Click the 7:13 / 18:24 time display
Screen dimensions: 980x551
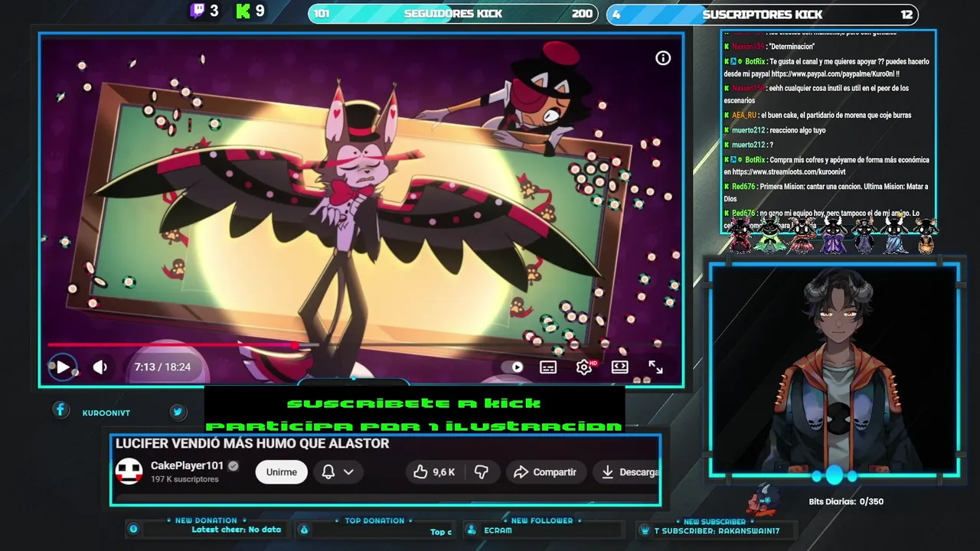[x=162, y=367]
